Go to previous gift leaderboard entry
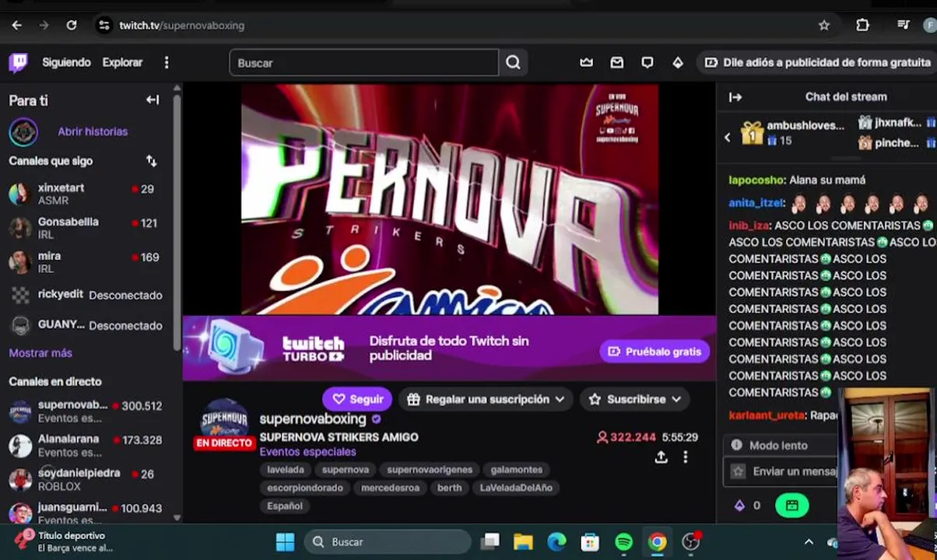This screenshot has width=937, height=560. (x=728, y=138)
